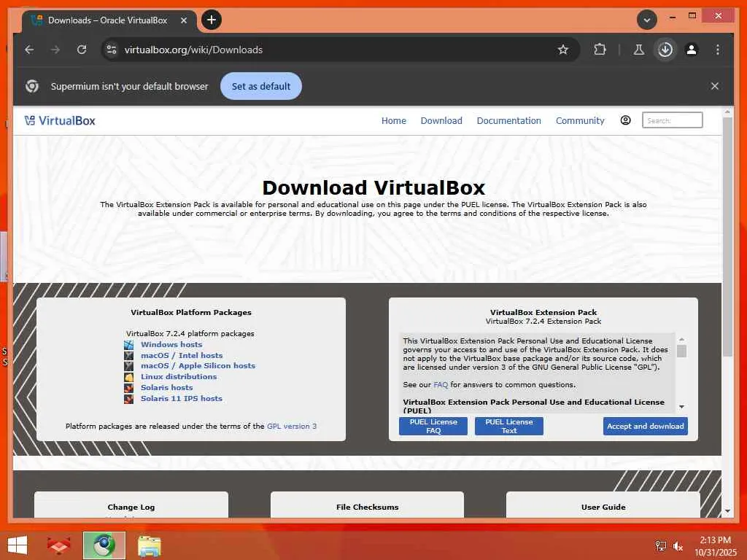Click license box scroll up arrow
747x560 pixels.
(x=682, y=339)
